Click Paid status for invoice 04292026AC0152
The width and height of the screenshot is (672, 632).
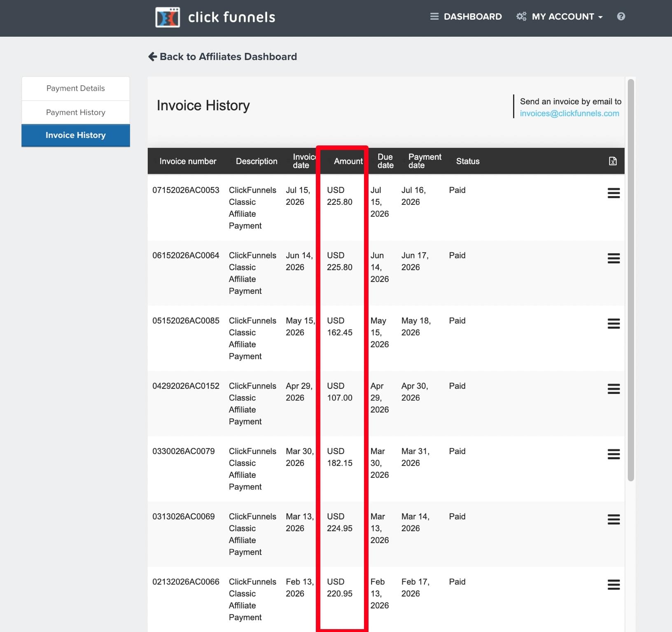457,386
